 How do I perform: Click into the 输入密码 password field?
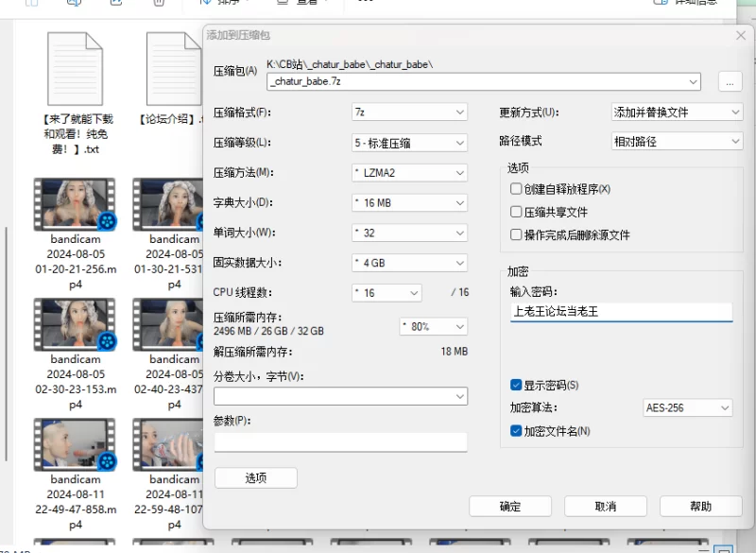click(x=621, y=311)
